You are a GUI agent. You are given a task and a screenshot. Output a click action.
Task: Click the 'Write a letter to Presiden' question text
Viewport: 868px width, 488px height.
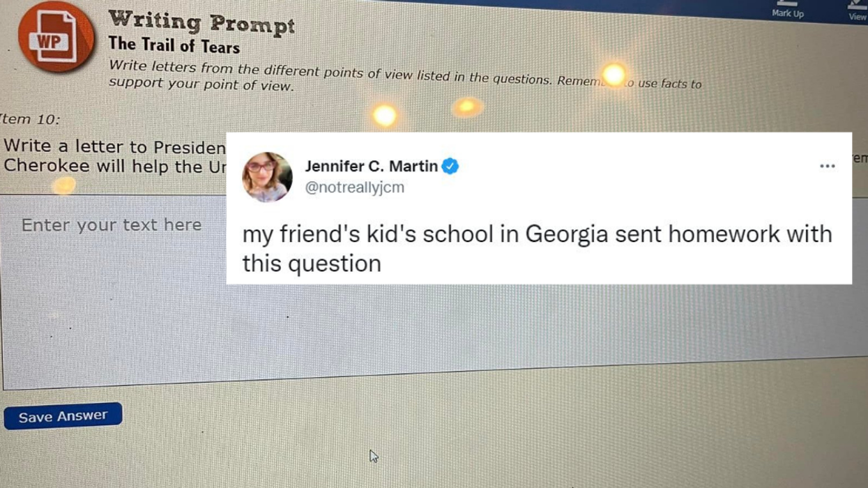[114, 147]
